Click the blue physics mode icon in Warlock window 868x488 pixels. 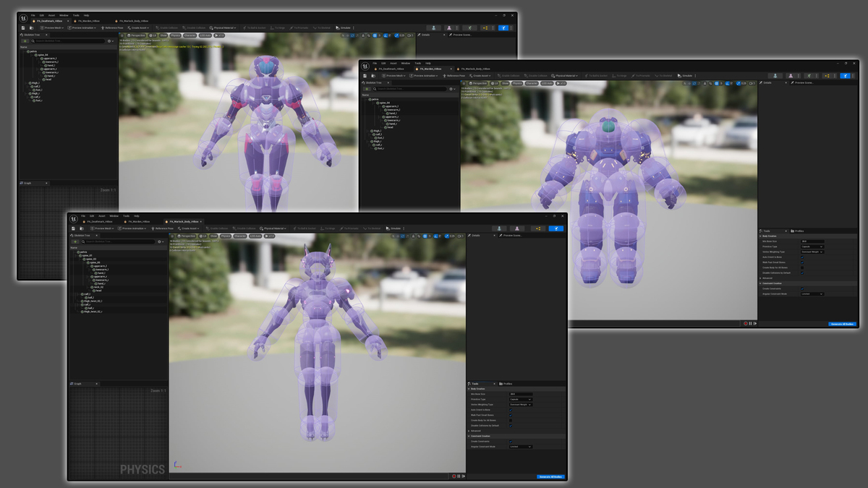click(556, 228)
